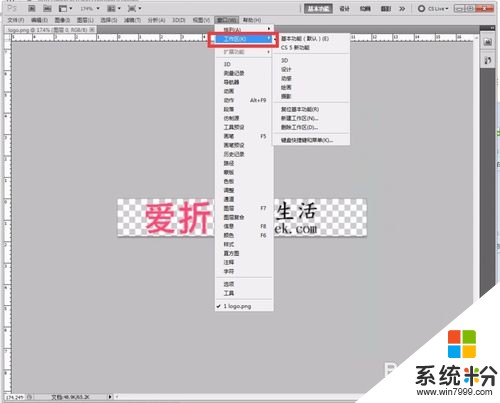Open the 帮助(H) menu

click(x=252, y=20)
